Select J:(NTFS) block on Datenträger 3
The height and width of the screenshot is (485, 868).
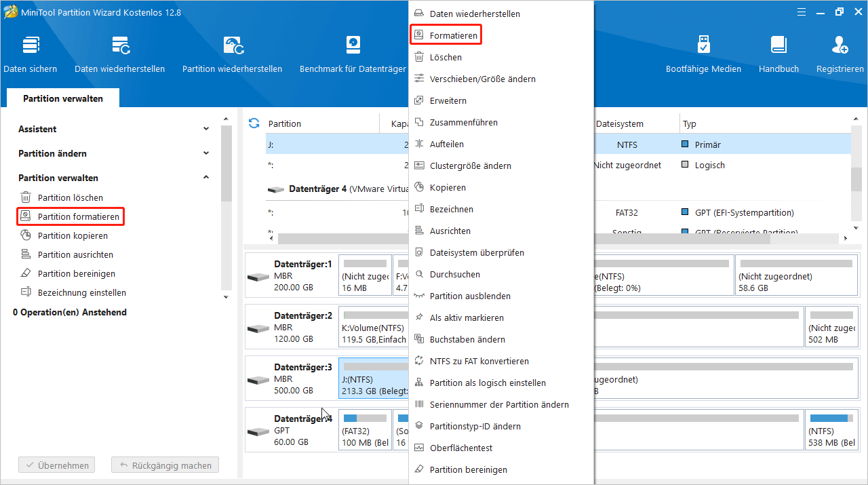pyautogui.click(x=374, y=380)
